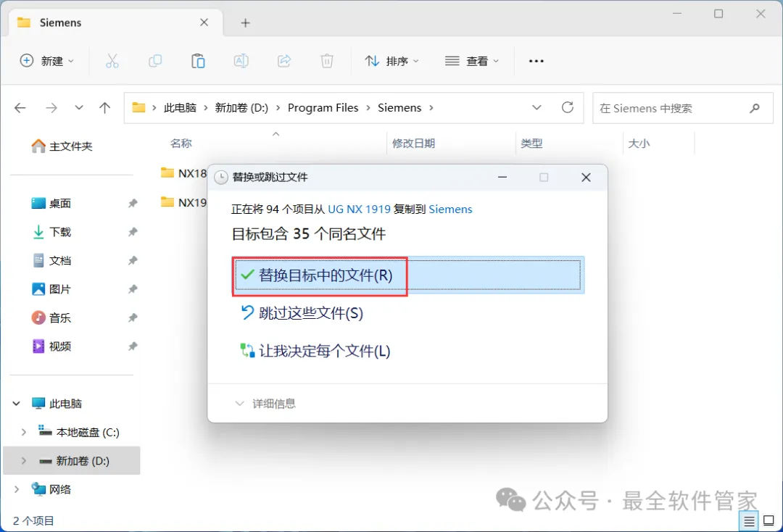
Task: Sort by the 名称 column header
Action: [181, 144]
